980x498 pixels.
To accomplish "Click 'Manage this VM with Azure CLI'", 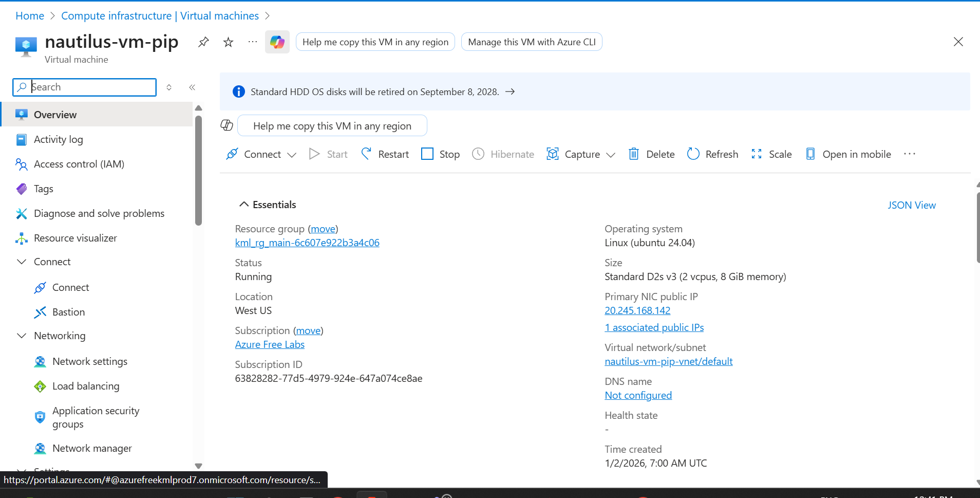I will [532, 42].
